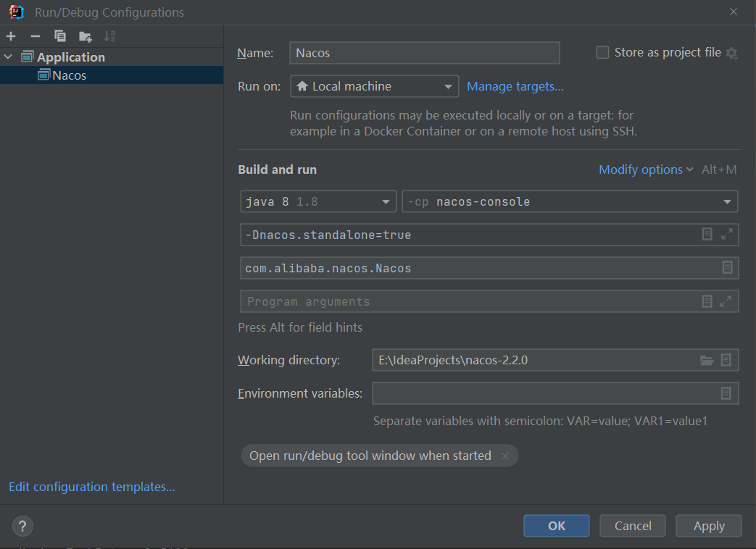Expand the Modify options menu
756x549 pixels.
(646, 169)
